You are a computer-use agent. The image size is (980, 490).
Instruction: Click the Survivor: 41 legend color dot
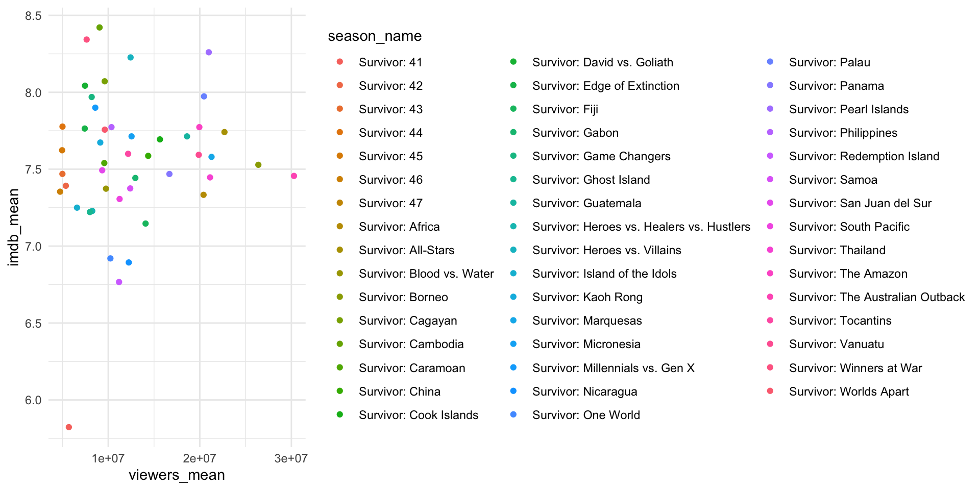[340, 62]
